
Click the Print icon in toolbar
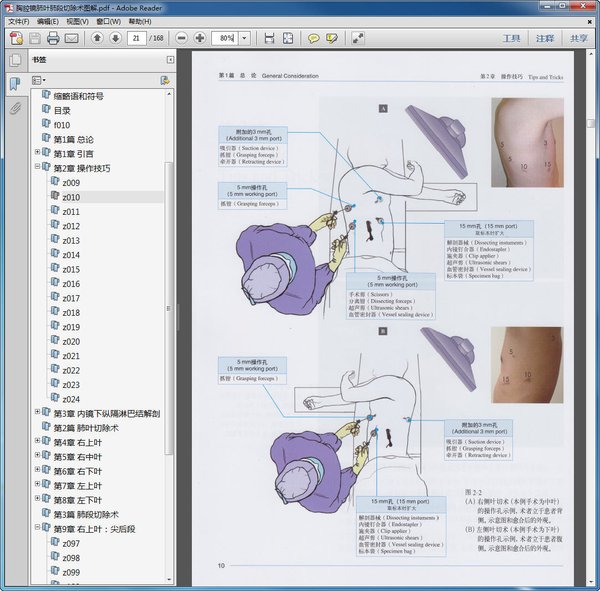pyautogui.click(x=52, y=38)
